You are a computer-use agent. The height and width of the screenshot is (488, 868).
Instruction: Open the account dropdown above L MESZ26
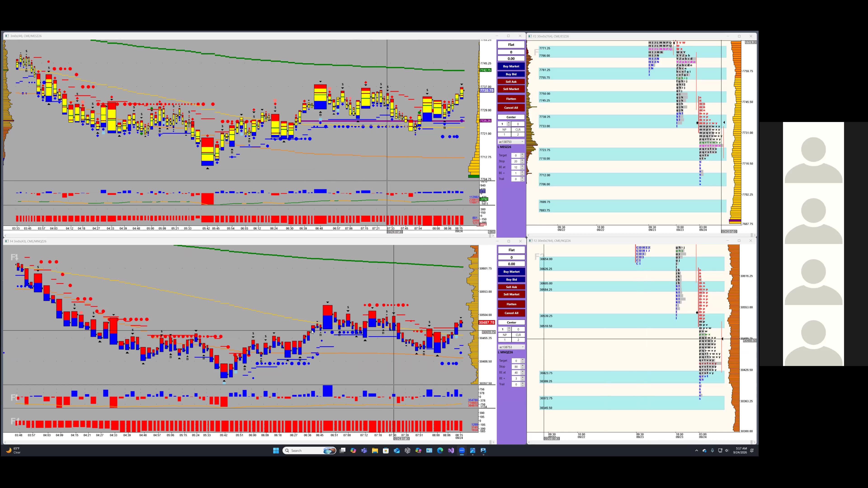[x=511, y=142]
